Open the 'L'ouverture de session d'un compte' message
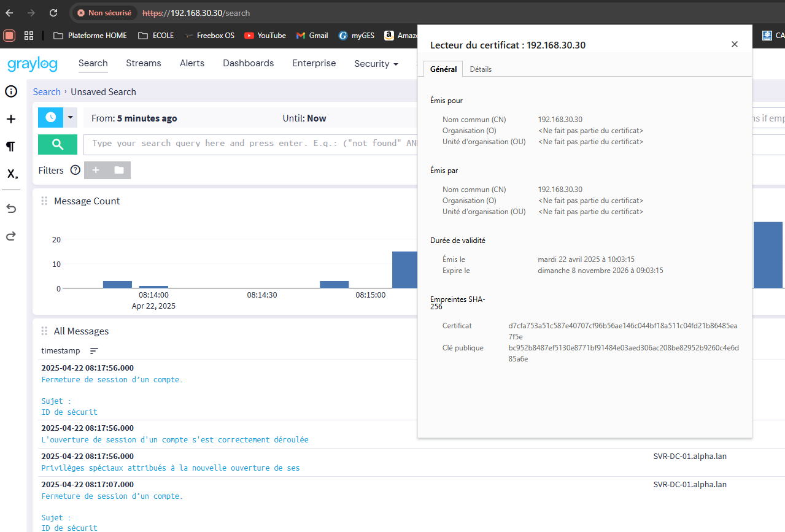The height and width of the screenshot is (532, 785). tap(175, 440)
